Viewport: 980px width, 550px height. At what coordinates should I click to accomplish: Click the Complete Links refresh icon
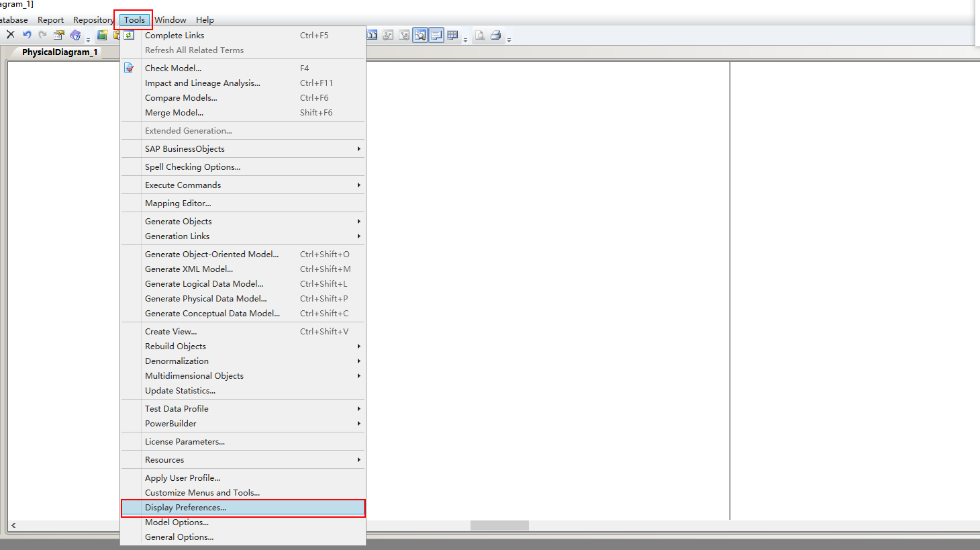[x=129, y=35]
